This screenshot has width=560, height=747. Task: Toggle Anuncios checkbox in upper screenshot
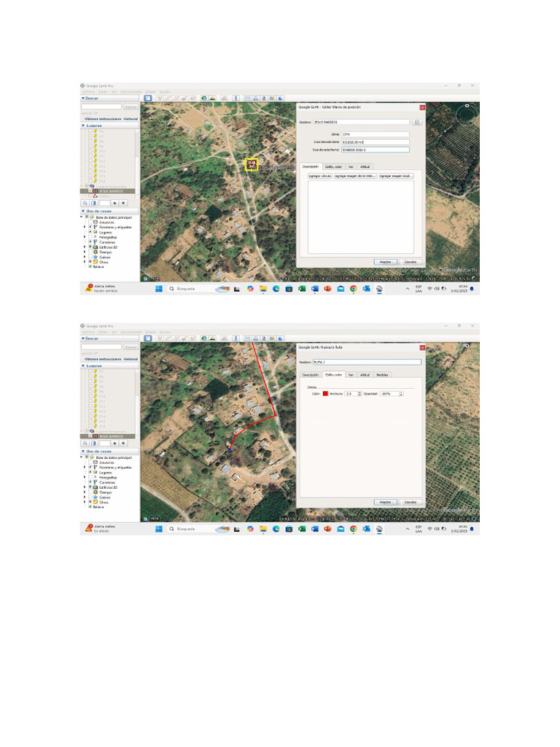pos(90,222)
